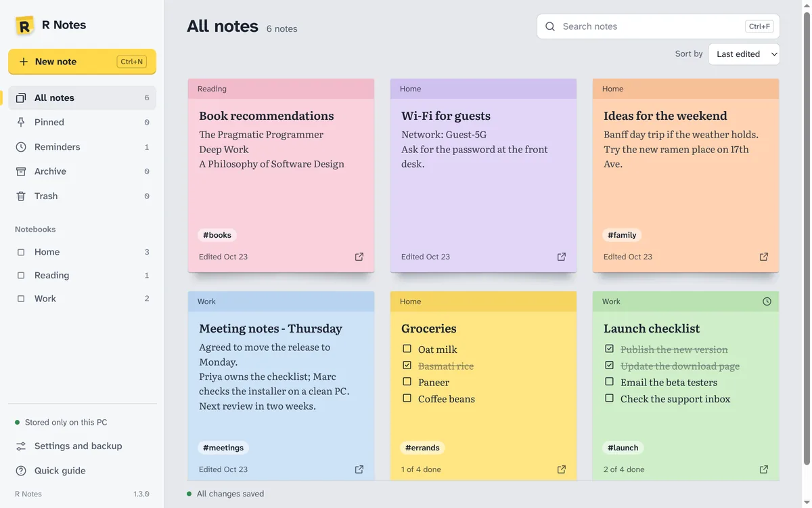Open the Book recommendations note title
The width and height of the screenshot is (812, 508).
click(267, 116)
